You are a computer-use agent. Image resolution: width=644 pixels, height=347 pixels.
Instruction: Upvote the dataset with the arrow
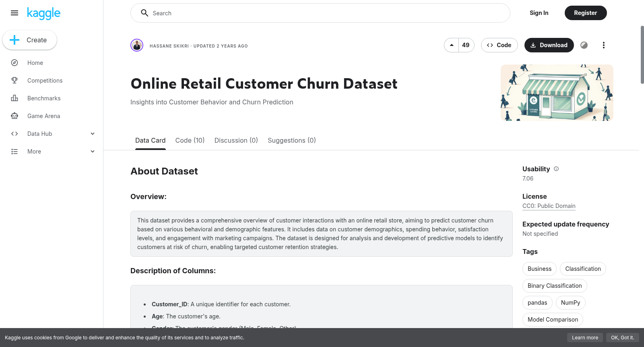[452, 45]
